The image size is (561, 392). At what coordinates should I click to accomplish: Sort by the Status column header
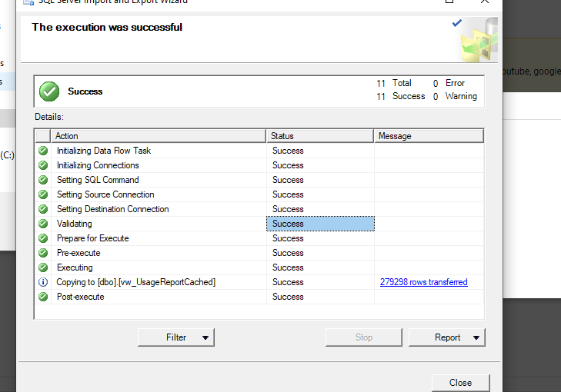coord(320,136)
